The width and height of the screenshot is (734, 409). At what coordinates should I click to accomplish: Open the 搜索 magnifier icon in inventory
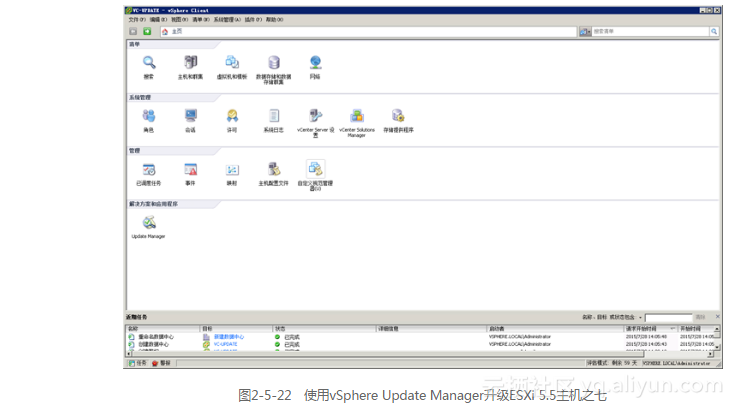(x=149, y=63)
